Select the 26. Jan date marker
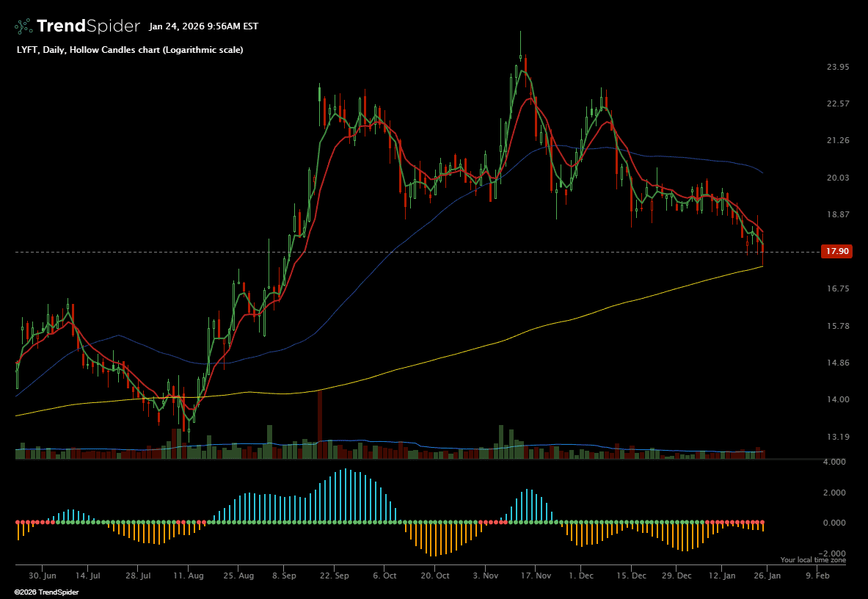 point(767,576)
